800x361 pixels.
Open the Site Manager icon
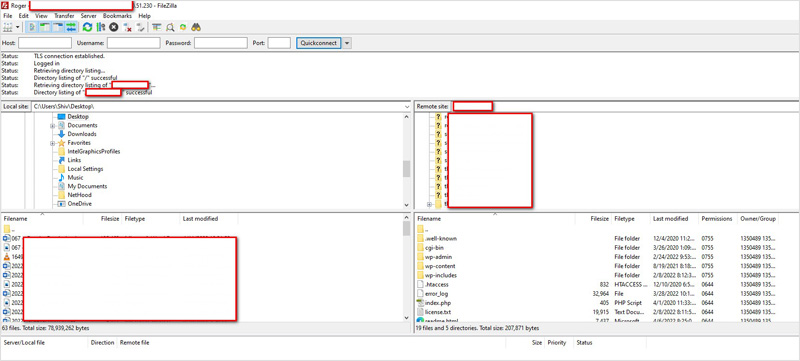7,27
